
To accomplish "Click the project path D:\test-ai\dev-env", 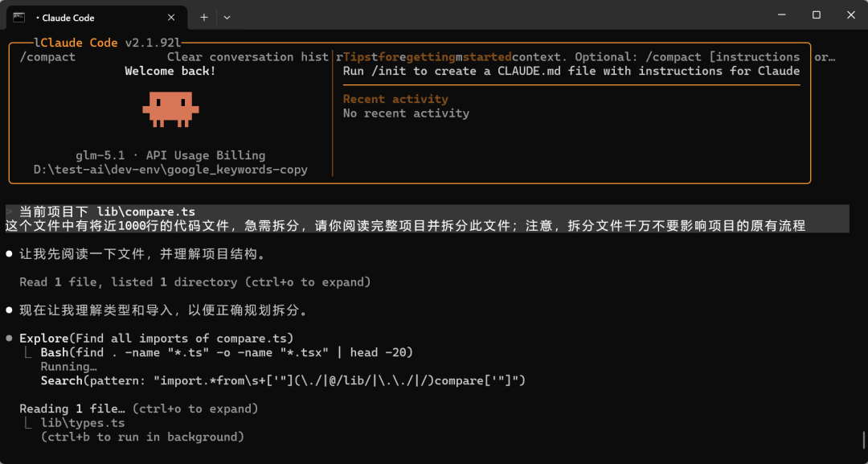I will (170, 170).
